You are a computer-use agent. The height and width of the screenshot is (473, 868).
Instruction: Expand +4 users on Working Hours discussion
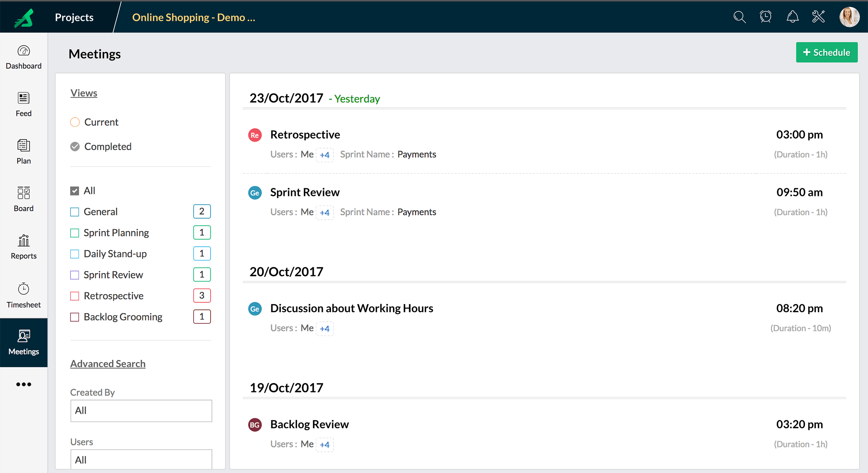point(325,329)
